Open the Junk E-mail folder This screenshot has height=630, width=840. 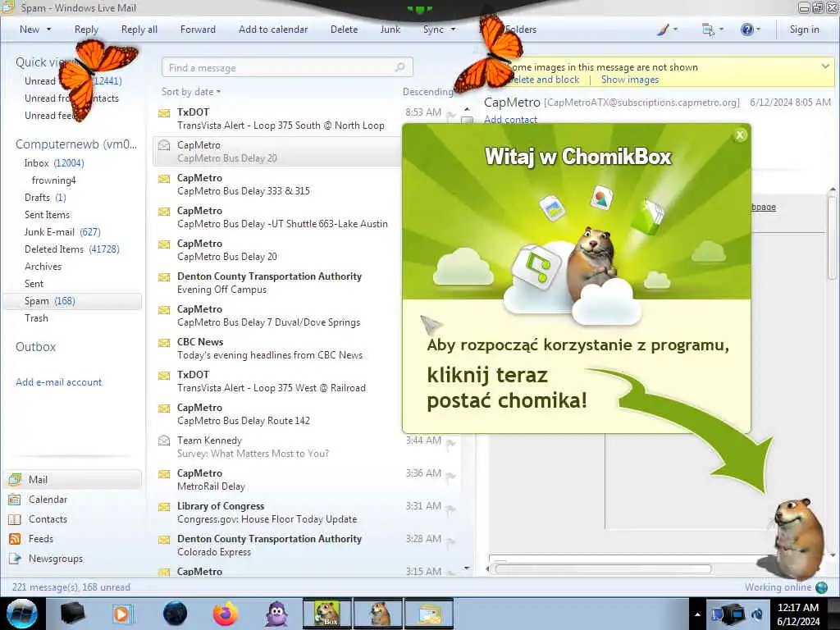tap(62, 232)
